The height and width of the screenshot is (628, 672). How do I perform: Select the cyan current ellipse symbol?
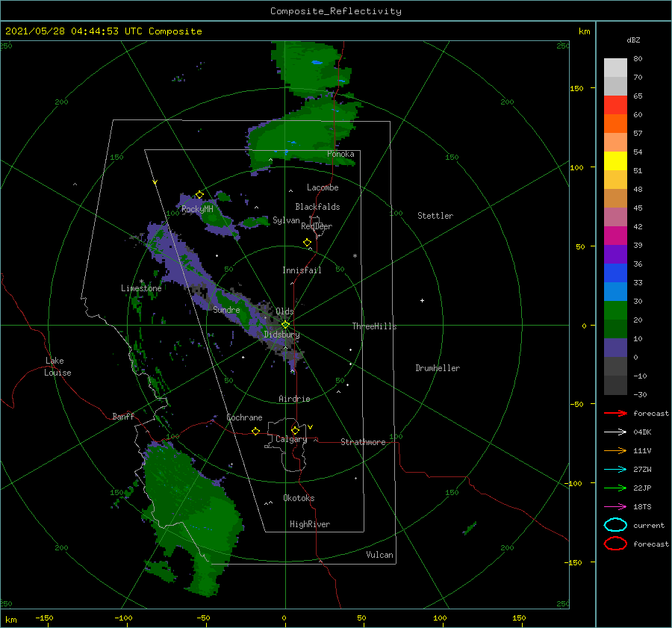pyautogui.click(x=615, y=525)
